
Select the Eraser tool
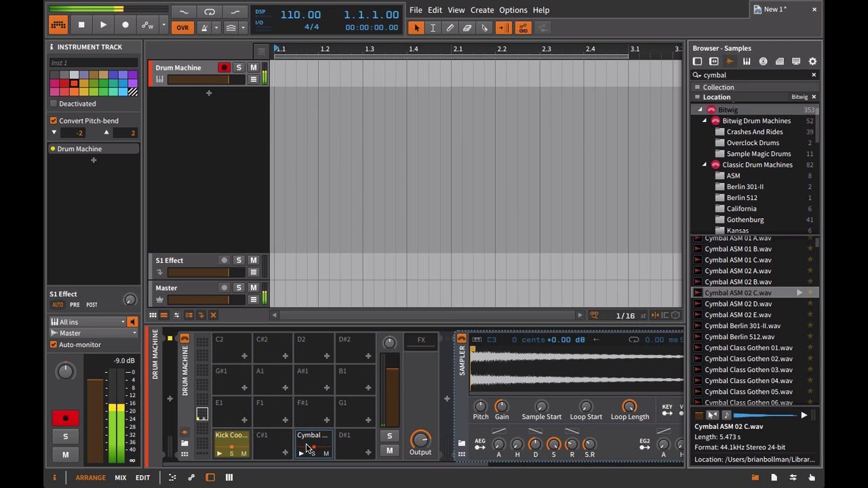[467, 28]
